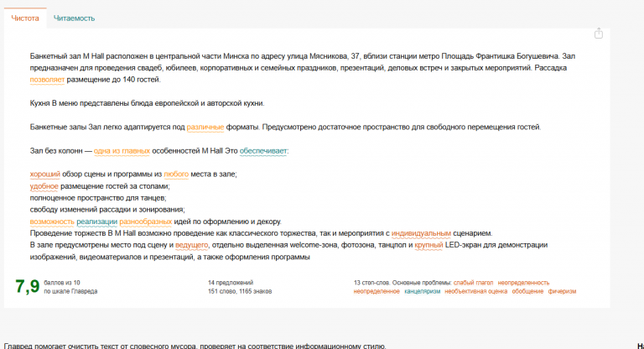Click '13 стоп-слов' summary text

coord(371,283)
